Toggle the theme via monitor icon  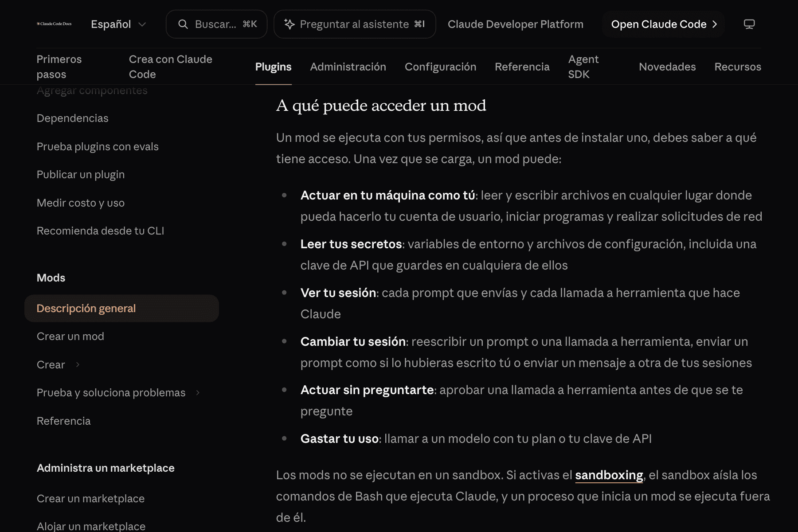click(749, 24)
